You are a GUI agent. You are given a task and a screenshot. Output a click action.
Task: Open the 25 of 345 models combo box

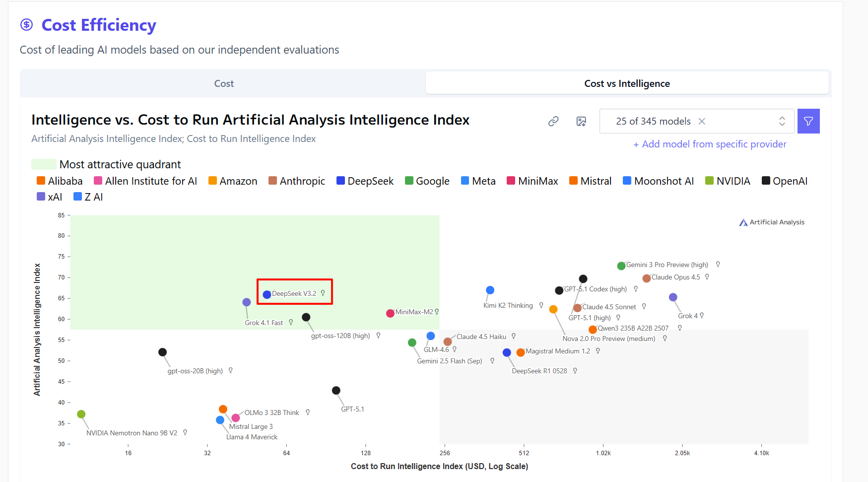(x=697, y=121)
